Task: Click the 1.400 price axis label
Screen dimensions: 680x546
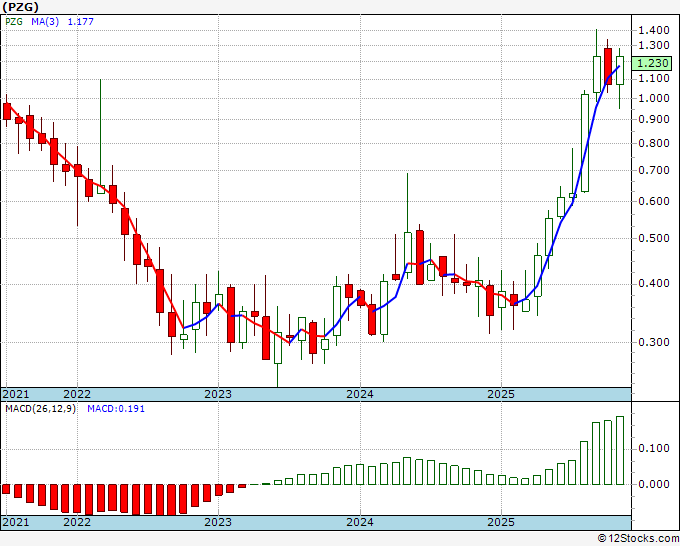Action: pyautogui.click(x=654, y=30)
